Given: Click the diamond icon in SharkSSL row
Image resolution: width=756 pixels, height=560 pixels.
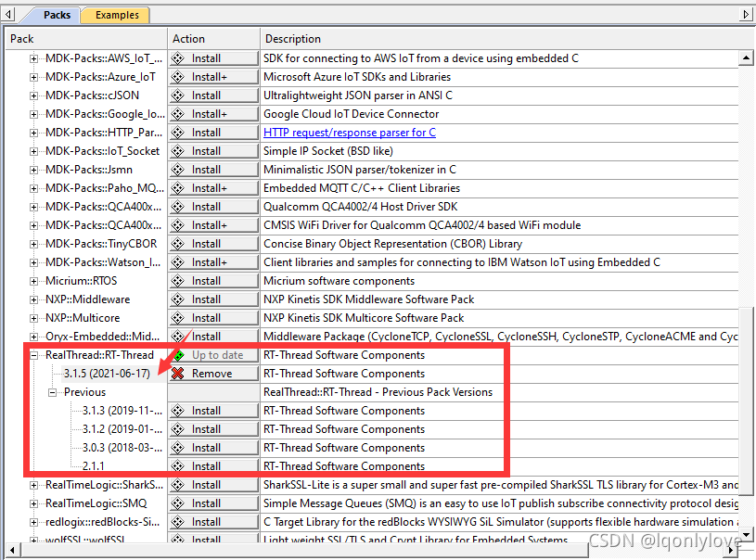Looking at the screenshot, I should coord(178,485).
